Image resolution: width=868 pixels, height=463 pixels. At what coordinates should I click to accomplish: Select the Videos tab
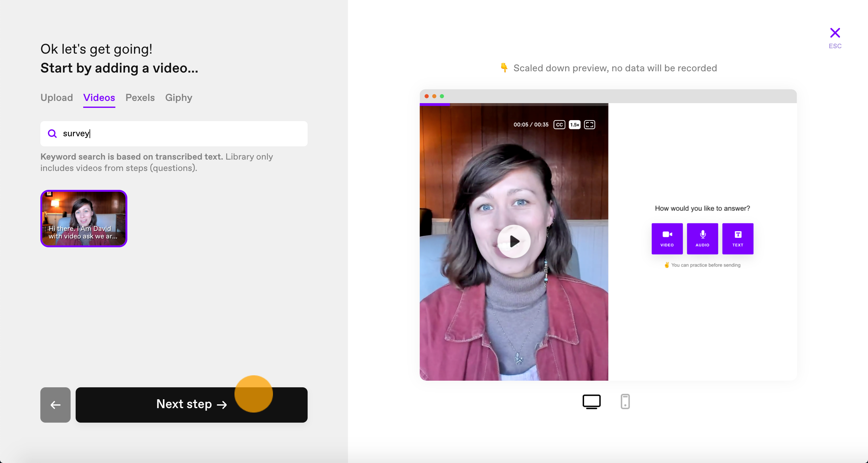tap(99, 97)
